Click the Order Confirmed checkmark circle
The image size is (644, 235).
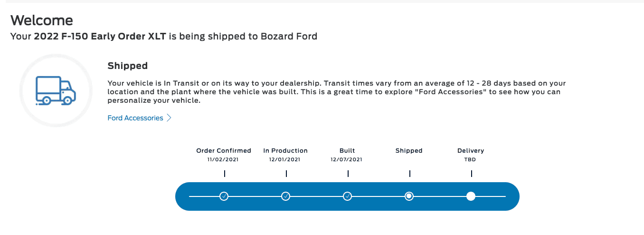pyautogui.click(x=224, y=196)
